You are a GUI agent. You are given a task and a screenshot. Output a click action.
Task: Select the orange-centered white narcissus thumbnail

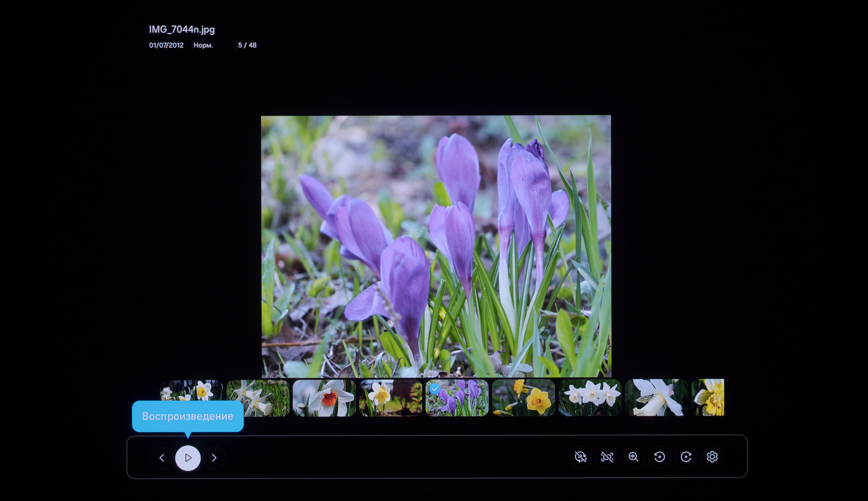point(324,398)
